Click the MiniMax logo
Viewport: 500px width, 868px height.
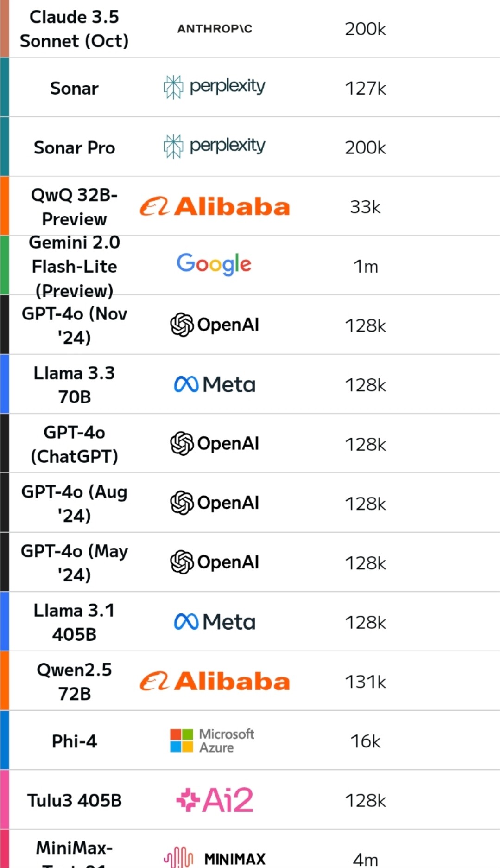pos(215,858)
